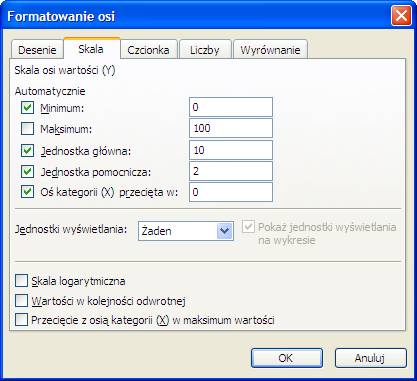
Task: Uncheck Oś kategorii (X) przecięta w checkbox
Action: point(27,192)
